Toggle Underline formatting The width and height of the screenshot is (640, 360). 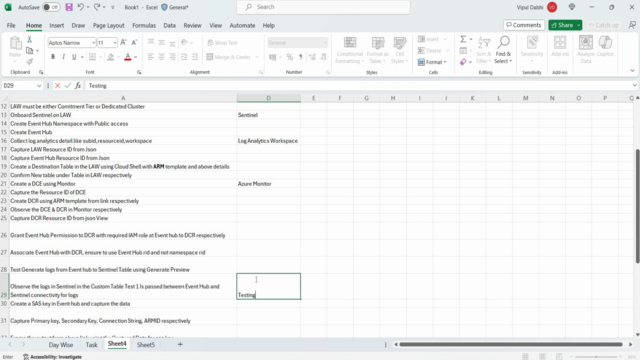click(74, 57)
